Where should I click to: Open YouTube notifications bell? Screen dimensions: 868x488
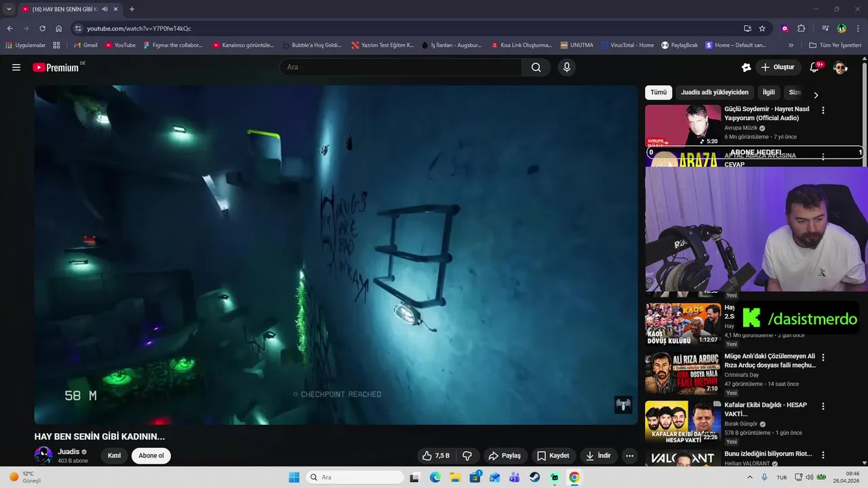click(x=815, y=67)
